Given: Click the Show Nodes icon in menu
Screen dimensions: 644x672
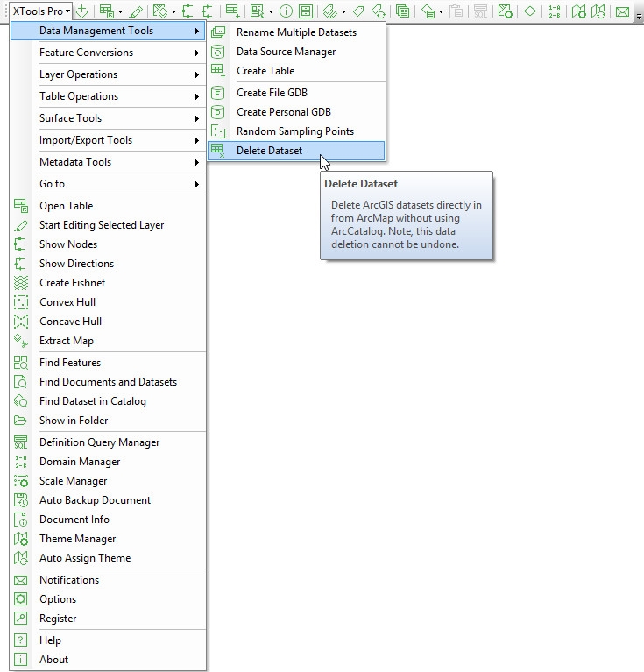Looking at the screenshot, I should pyautogui.click(x=21, y=244).
